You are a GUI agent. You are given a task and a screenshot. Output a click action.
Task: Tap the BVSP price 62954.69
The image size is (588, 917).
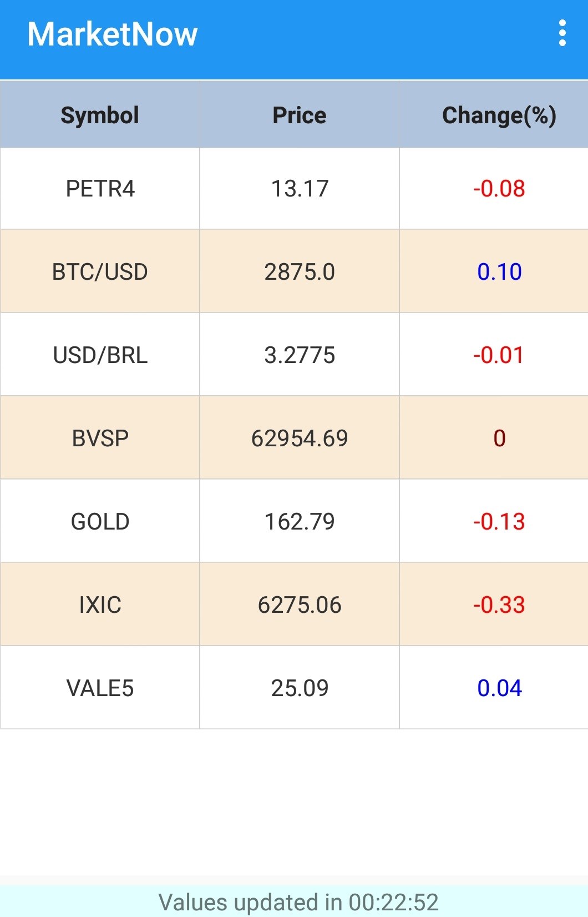pos(300,439)
